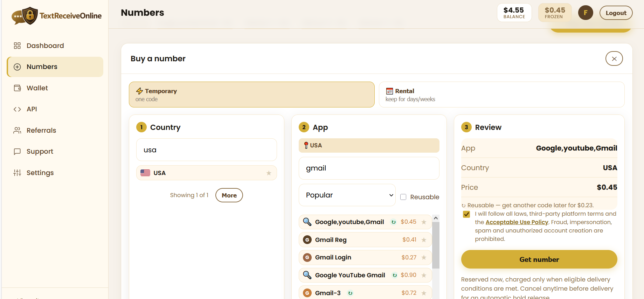Click the app list scroll up arrow

pos(436,218)
